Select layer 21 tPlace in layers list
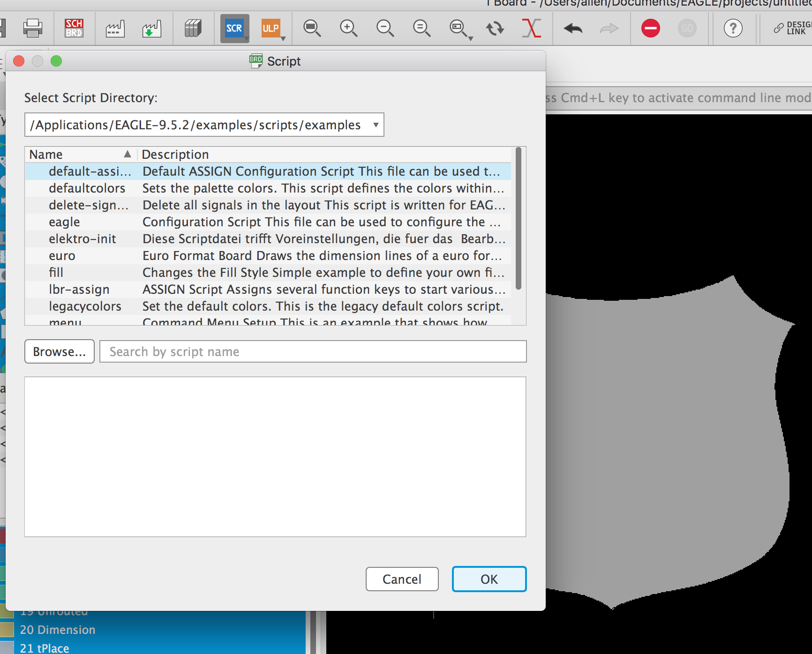The image size is (812, 654). pyautogui.click(x=45, y=648)
